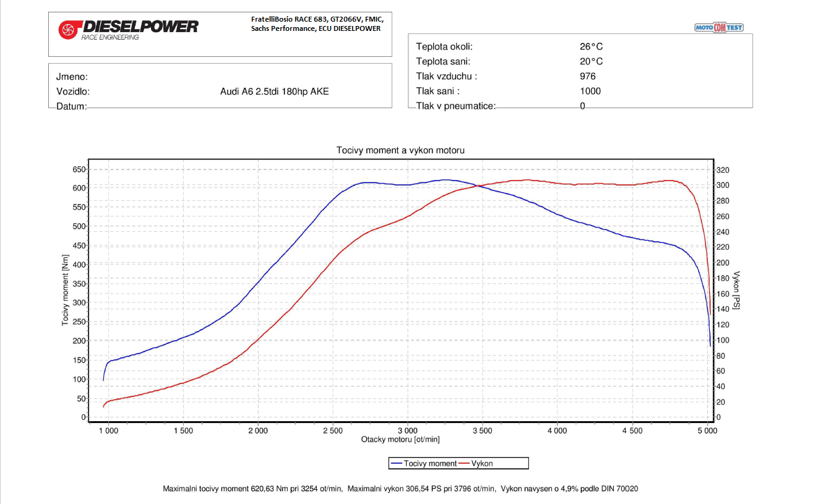Click the Vozidlo label
This screenshot has height=504, width=818.
[x=73, y=92]
